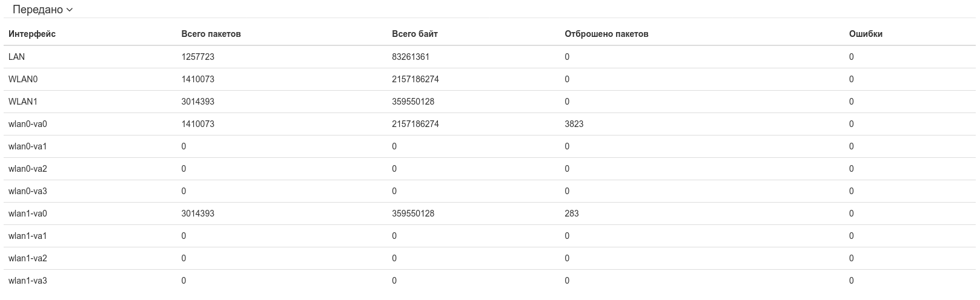980x300 pixels.
Task: Select the WLAN1 interface name
Action: coord(23,102)
